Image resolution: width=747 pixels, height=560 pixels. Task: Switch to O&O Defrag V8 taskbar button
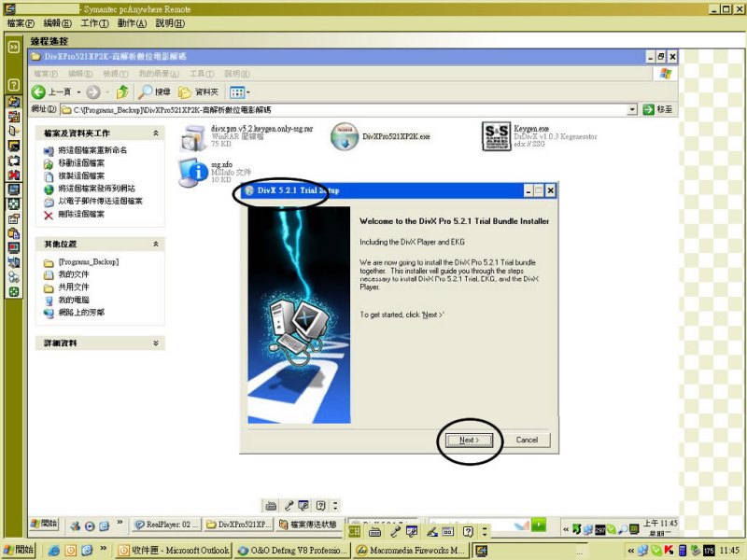pyautogui.click(x=292, y=551)
